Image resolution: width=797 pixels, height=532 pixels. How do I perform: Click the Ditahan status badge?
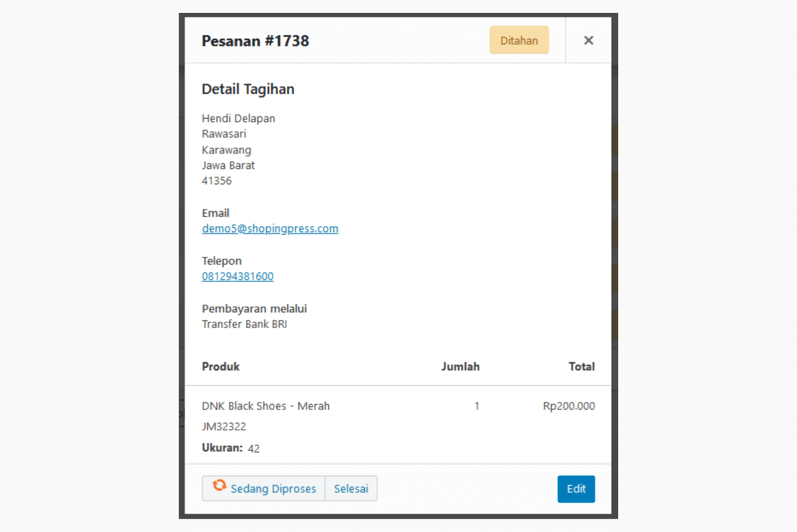click(519, 40)
